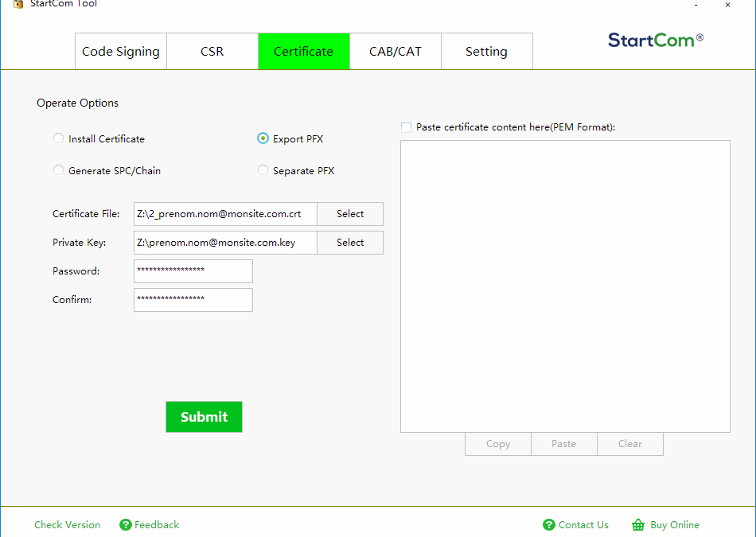Focus the Password field
The width and height of the screenshot is (756, 537).
[193, 271]
